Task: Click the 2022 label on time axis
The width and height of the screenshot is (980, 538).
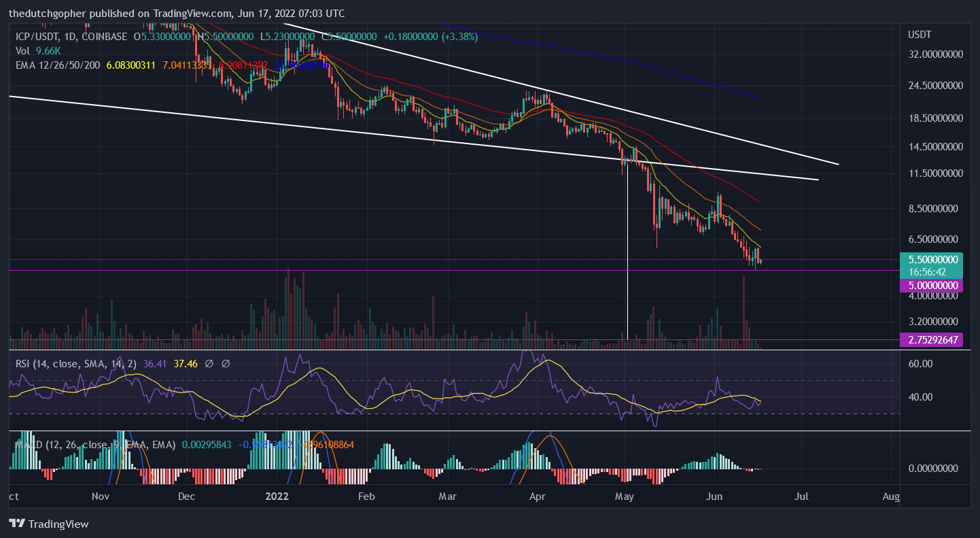Action: [277, 497]
